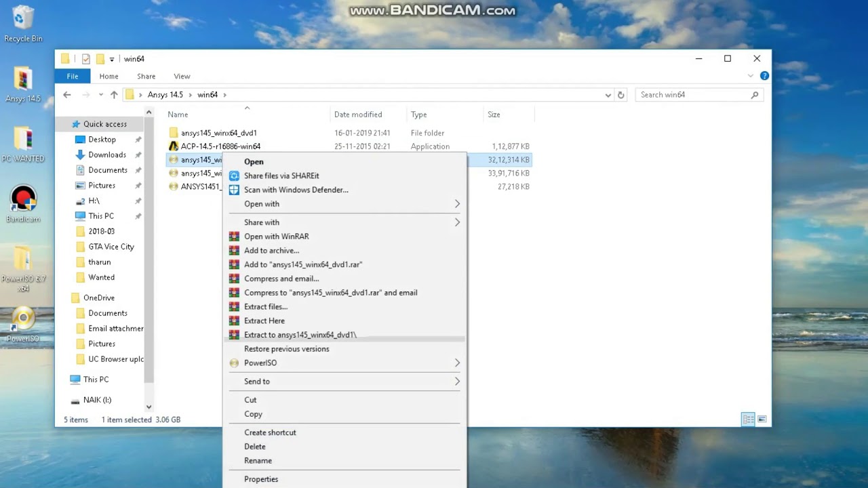The width and height of the screenshot is (868, 488).
Task: Expand the PowerISO submenu
Action: [x=457, y=363]
